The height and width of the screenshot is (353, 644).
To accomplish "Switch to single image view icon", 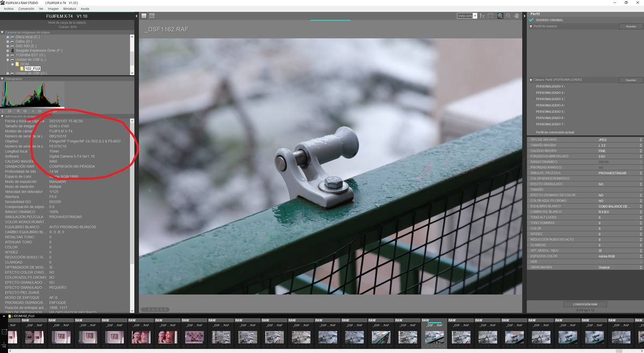I will (144, 16).
